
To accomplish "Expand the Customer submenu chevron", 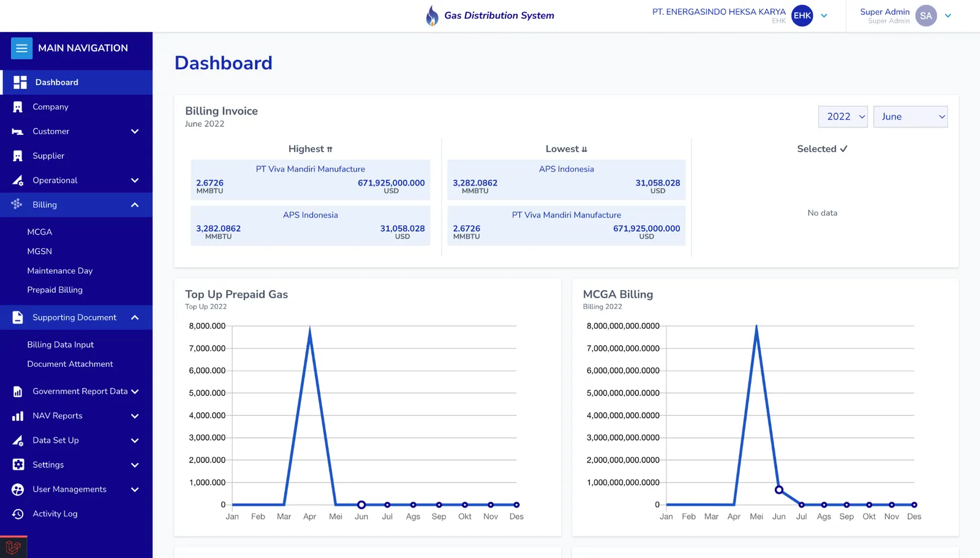I will pyautogui.click(x=135, y=131).
